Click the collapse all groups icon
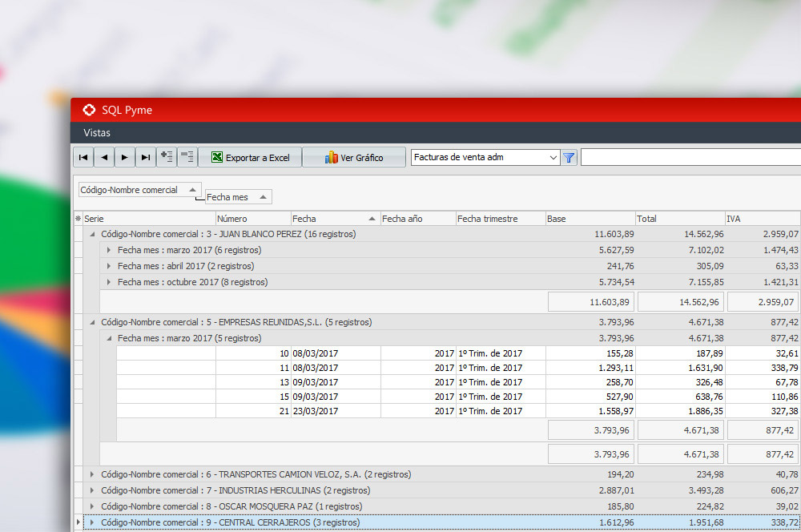Viewport: 801px width, 532px height. click(187, 157)
